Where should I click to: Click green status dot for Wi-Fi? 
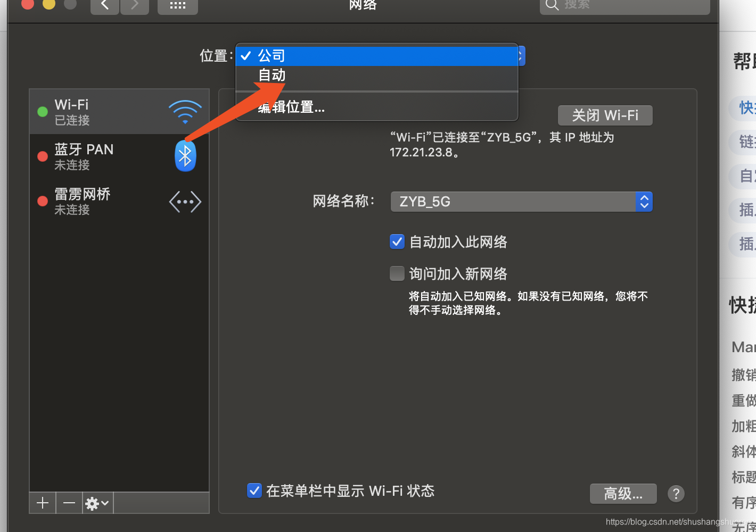[43, 112]
